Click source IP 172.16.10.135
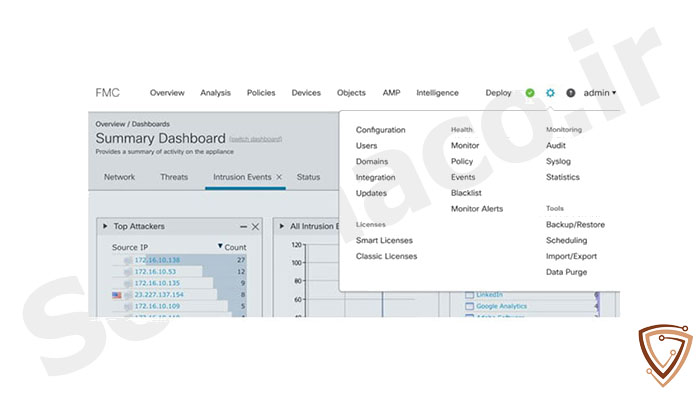The width and height of the screenshot is (700, 394). [157, 283]
